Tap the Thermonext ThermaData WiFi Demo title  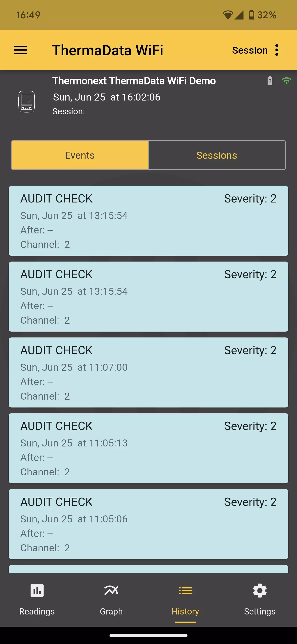(x=134, y=81)
